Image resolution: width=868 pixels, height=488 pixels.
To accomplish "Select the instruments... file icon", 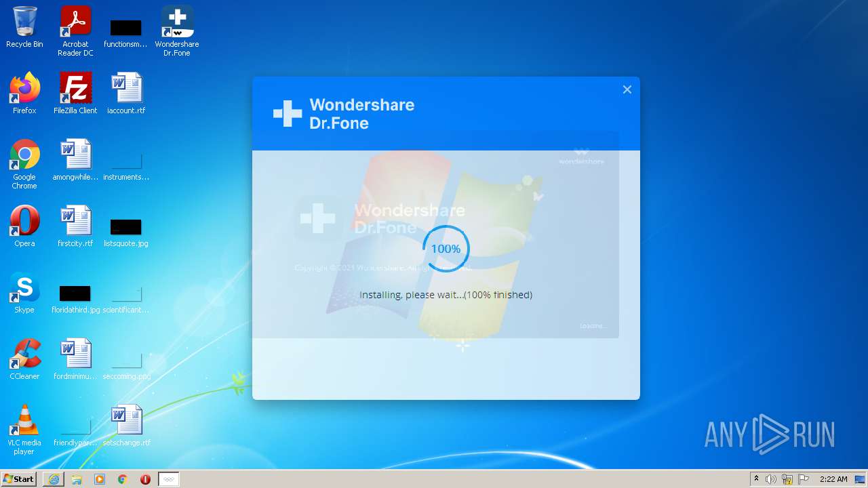I will click(126, 167).
